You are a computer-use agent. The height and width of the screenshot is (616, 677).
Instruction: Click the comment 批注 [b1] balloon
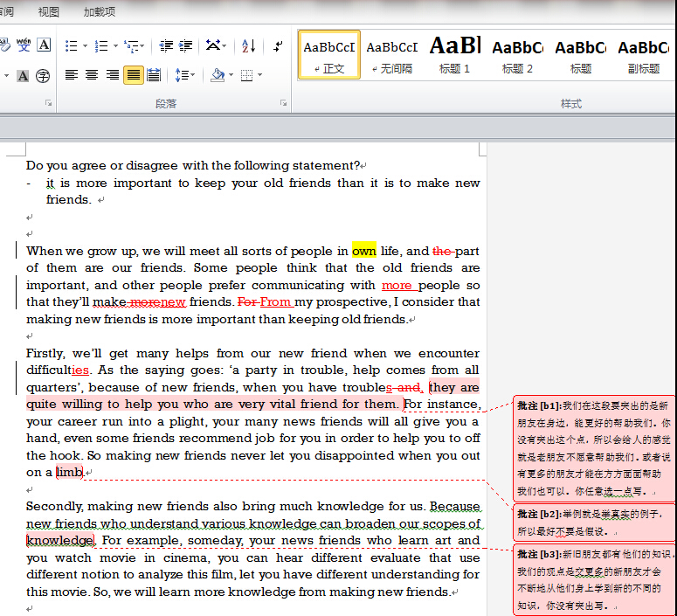point(594,448)
